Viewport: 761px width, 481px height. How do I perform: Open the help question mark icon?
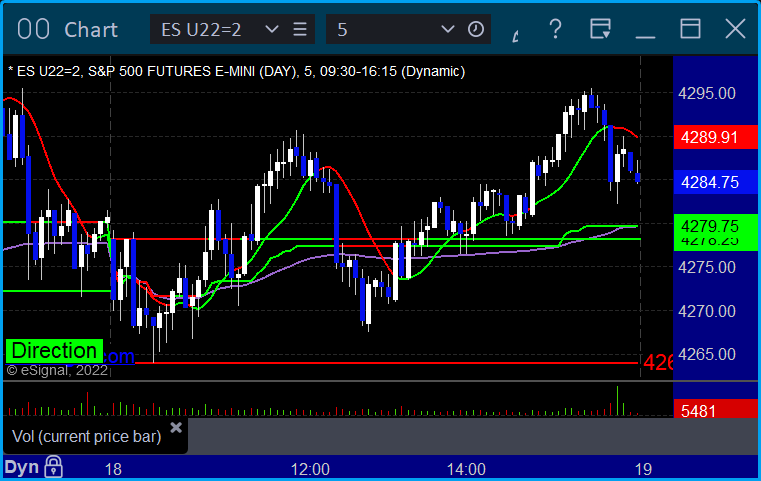point(555,29)
